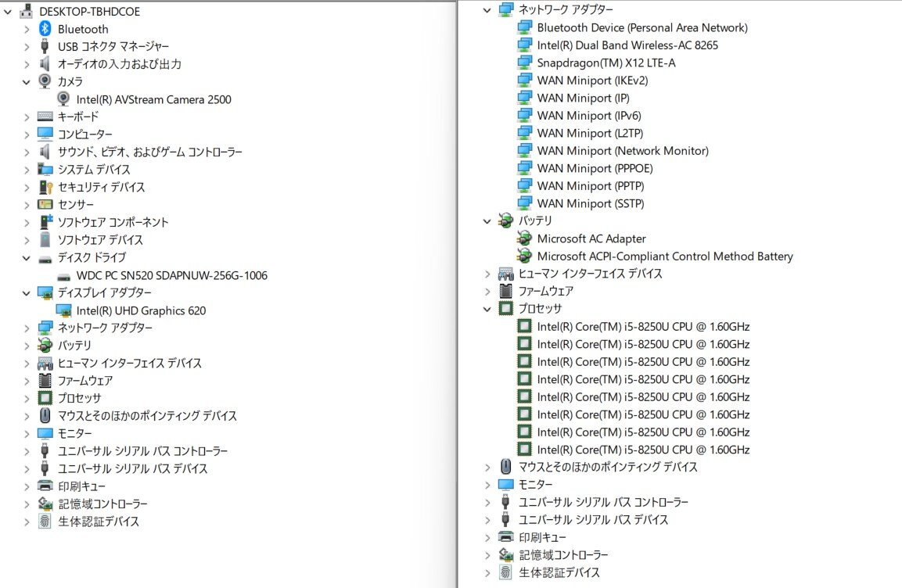
Task: Click the monitor icon beside コンピューター
Action: (45, 134)
